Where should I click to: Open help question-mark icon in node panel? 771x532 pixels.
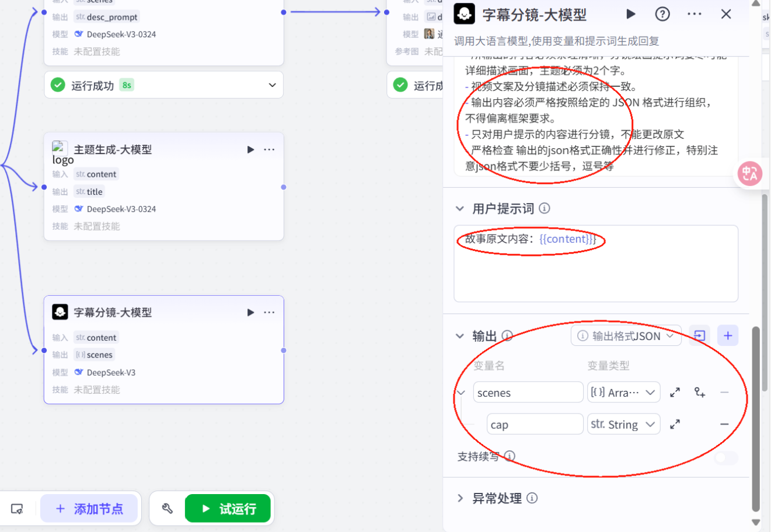pos(662,14)
